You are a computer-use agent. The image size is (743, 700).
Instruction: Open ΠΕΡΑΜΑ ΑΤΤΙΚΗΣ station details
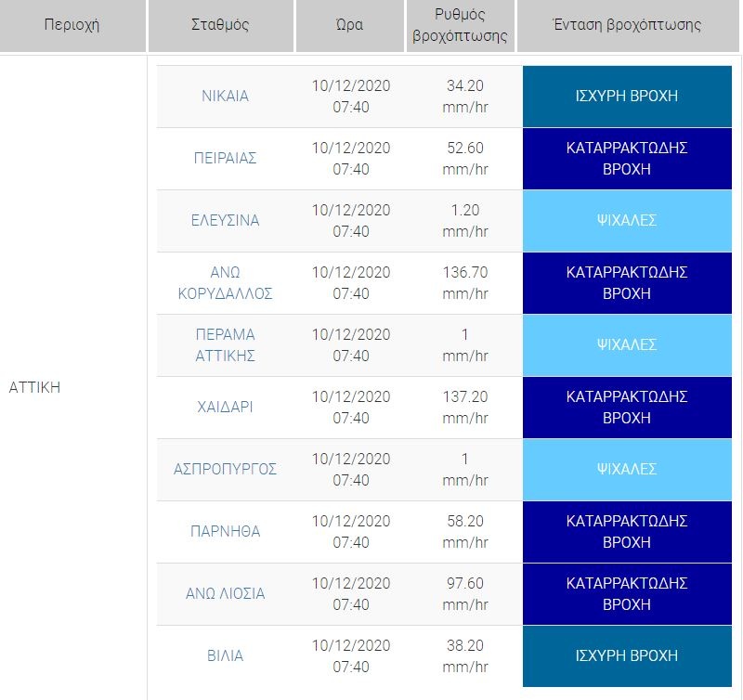(225, 344)
